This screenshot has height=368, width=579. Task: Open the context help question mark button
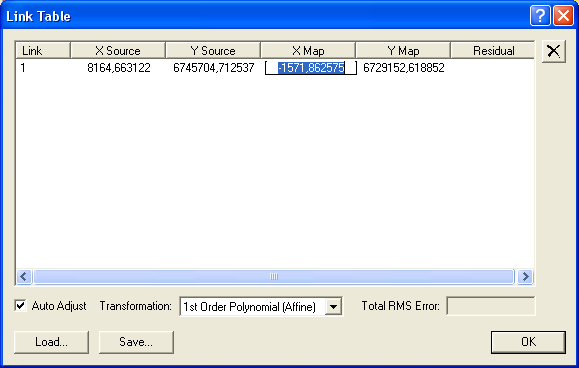point(540,16)
